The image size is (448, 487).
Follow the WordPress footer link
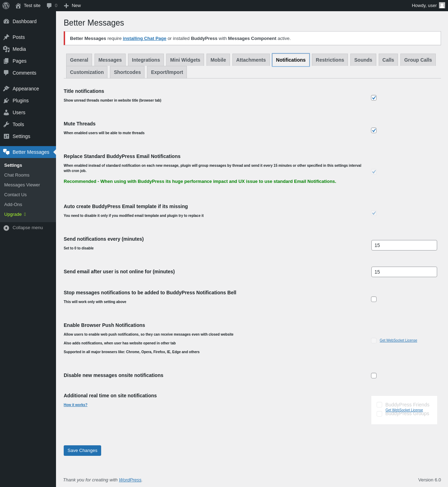click(130, 480)
